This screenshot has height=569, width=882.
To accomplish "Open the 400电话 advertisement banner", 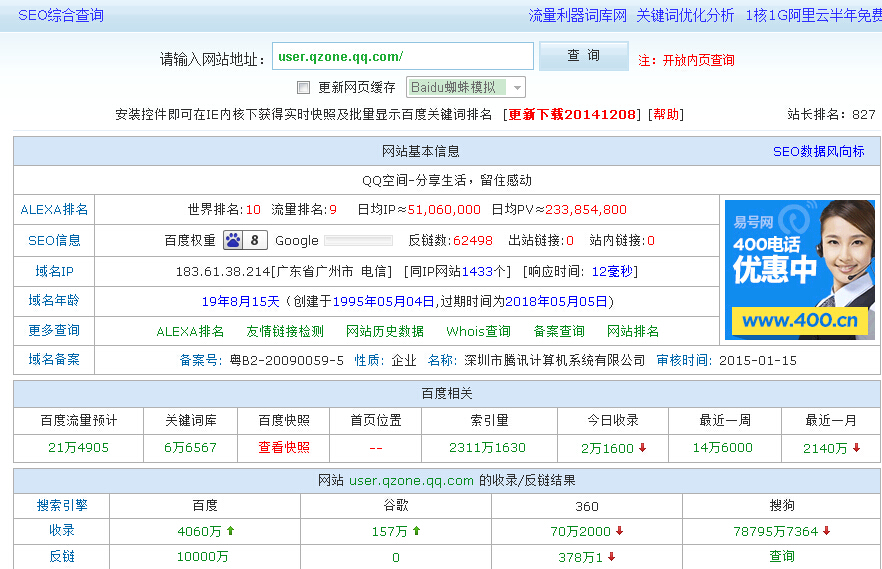I will pos(799,270).
